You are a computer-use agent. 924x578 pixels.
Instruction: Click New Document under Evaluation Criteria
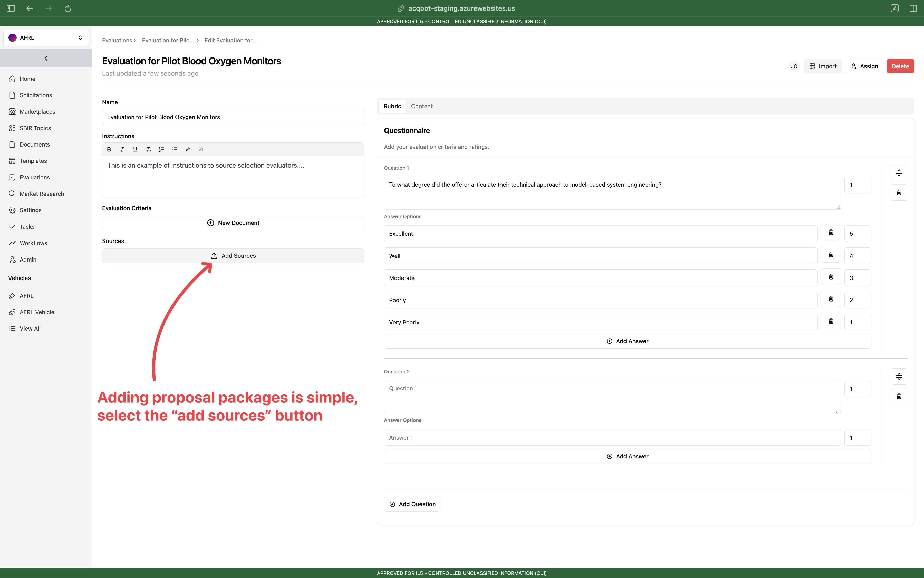click(233, 223)
